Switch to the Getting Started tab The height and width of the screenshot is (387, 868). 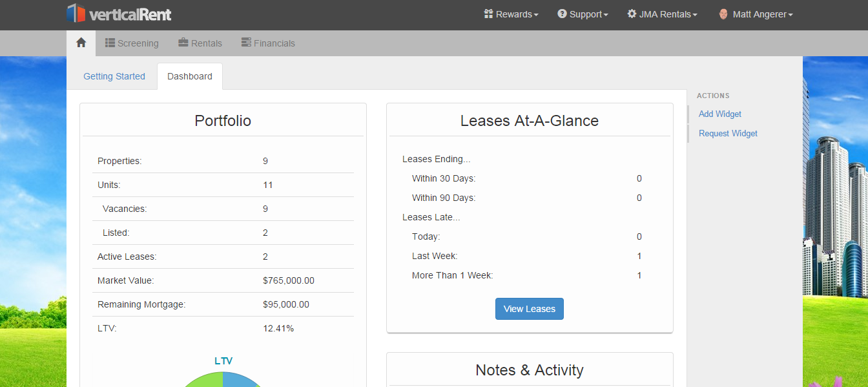tap(114, 76)
